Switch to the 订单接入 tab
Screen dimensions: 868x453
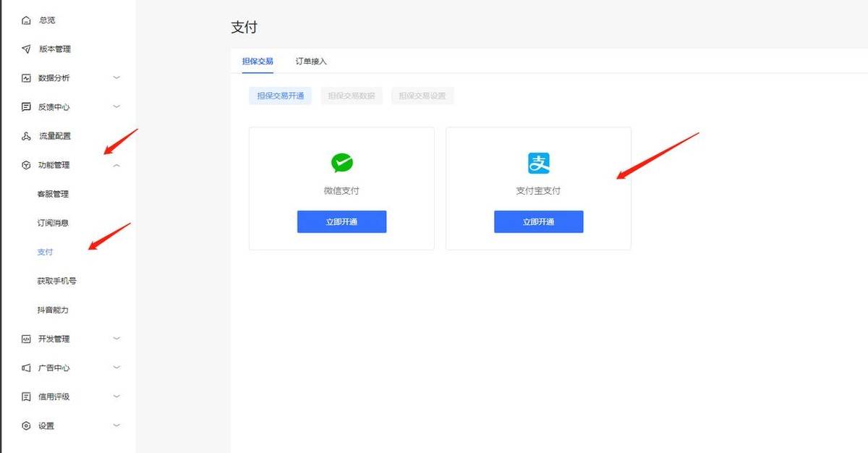[x=311, y=61]
